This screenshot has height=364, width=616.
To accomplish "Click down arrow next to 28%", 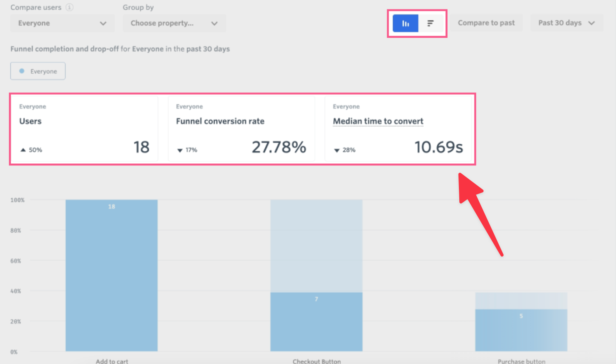I will (x=337, y=150).
